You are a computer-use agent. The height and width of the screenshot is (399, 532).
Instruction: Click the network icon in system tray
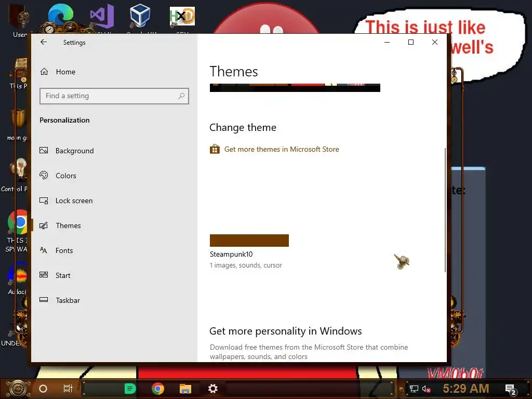[414, 389]
